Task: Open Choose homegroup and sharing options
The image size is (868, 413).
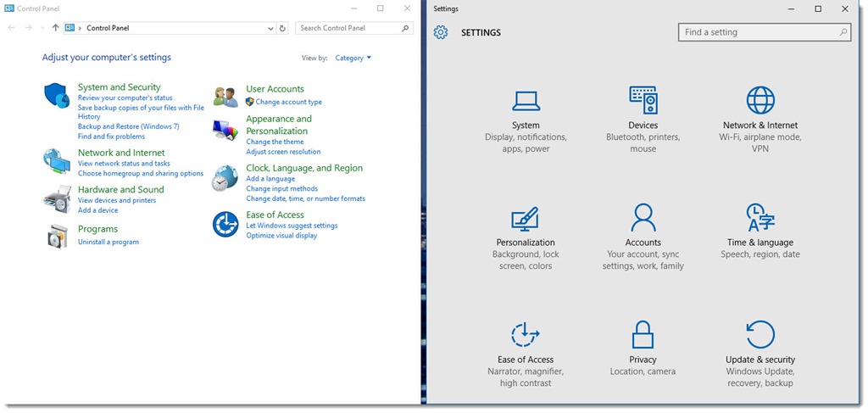Action: [x=141, y=173]
